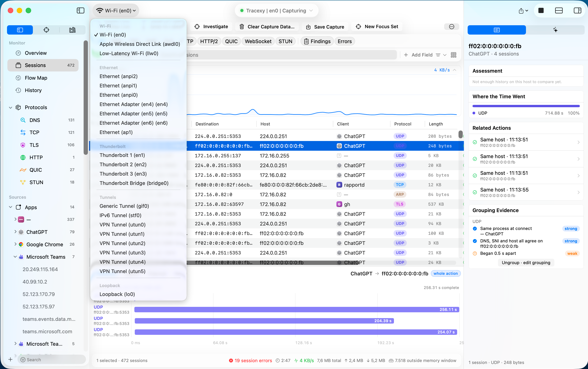Screen dimensions: 588x369
Task: Expand Google Chrome app source
Action: pyautogui.click(x=15, y=244)
